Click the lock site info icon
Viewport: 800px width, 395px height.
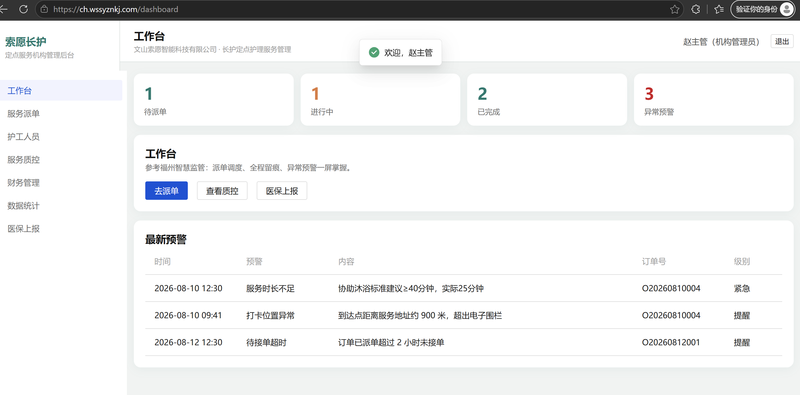(x=44, y=9)
